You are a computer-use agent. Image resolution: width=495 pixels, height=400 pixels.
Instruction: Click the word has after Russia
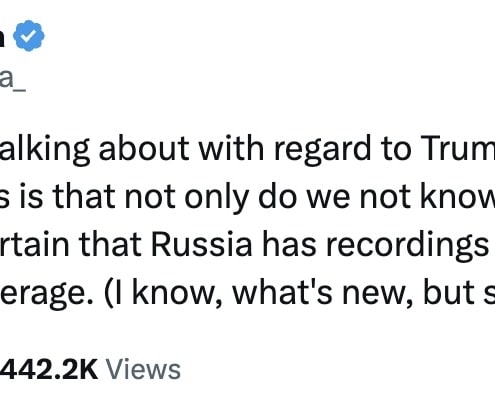pyautogui.click(x=288, y=244)
